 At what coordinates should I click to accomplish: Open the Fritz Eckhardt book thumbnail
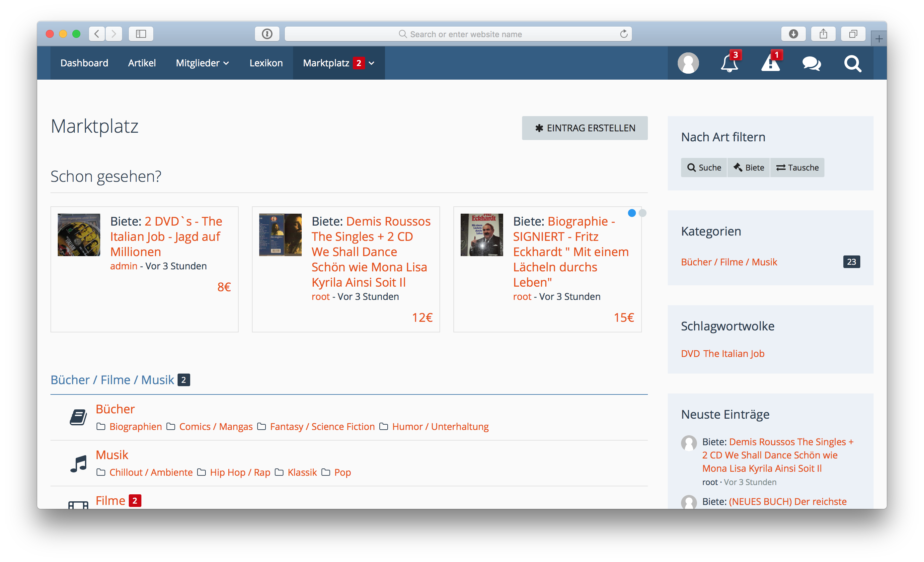[x=482, y=235]
